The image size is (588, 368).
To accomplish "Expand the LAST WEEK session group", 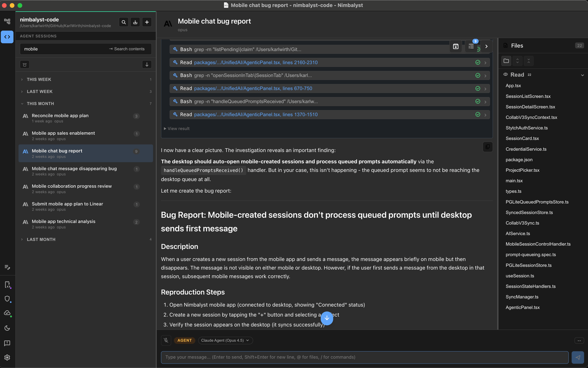I will tap(39, 91).
